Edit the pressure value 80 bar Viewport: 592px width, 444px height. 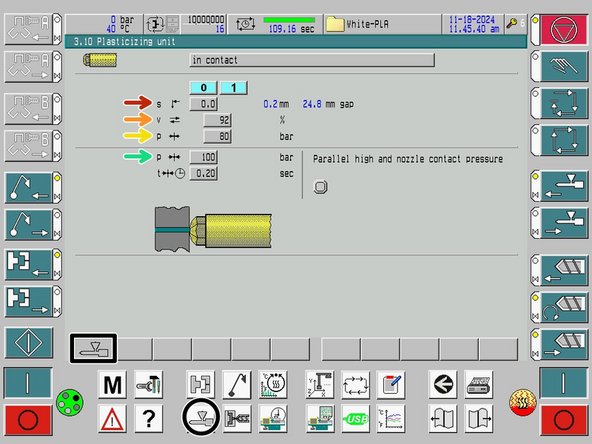tap(217, 136)
